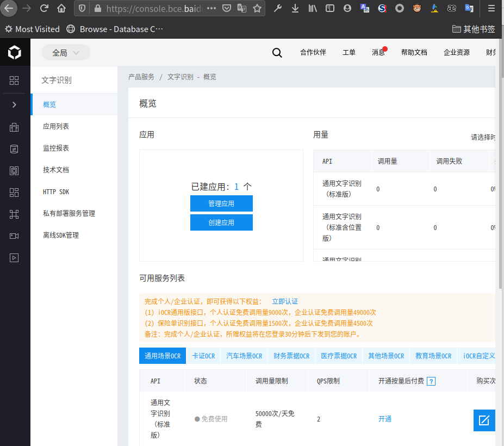Image resolution: width=504 pixels, height=446 pixels.
Task: Bookmark this page with the star icon
Action: tap(257, 8)
